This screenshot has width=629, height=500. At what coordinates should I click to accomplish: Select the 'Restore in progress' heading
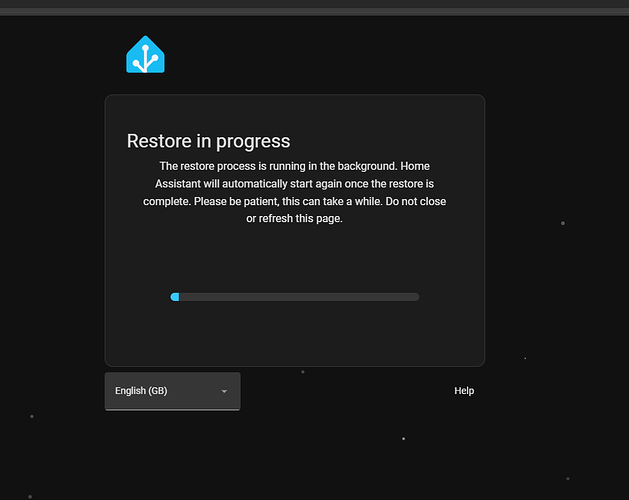click(208, 141)
